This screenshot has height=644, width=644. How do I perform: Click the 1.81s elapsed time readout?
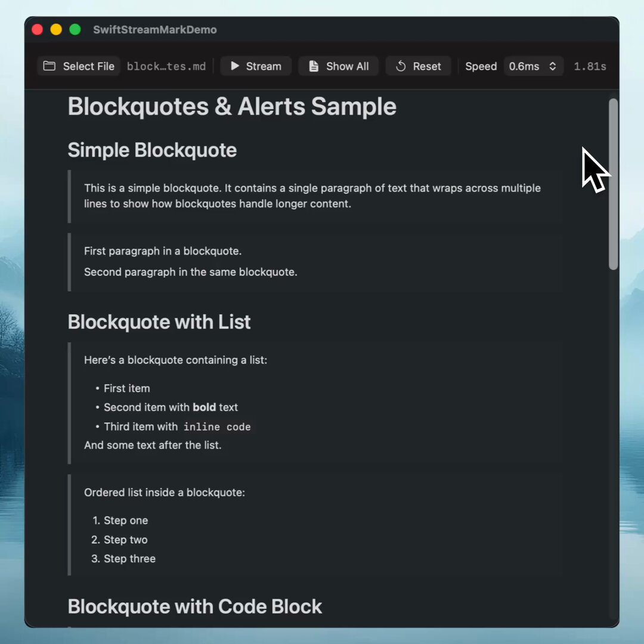(x=590, y=67)
